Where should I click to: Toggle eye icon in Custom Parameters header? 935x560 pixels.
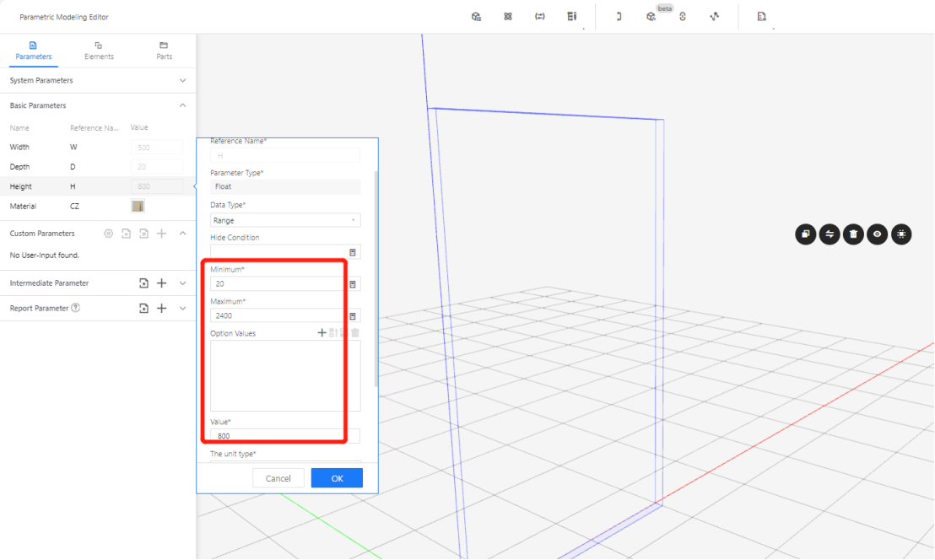pos(108,234)
